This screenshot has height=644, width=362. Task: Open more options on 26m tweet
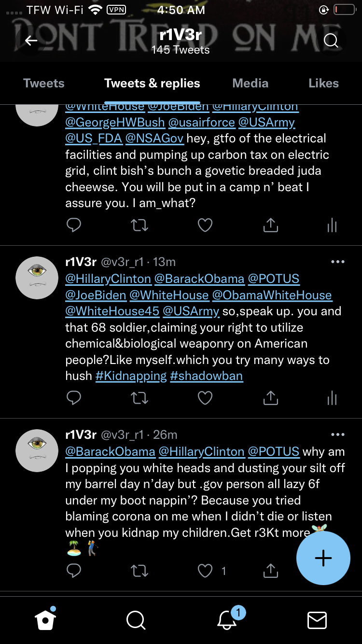338,434
